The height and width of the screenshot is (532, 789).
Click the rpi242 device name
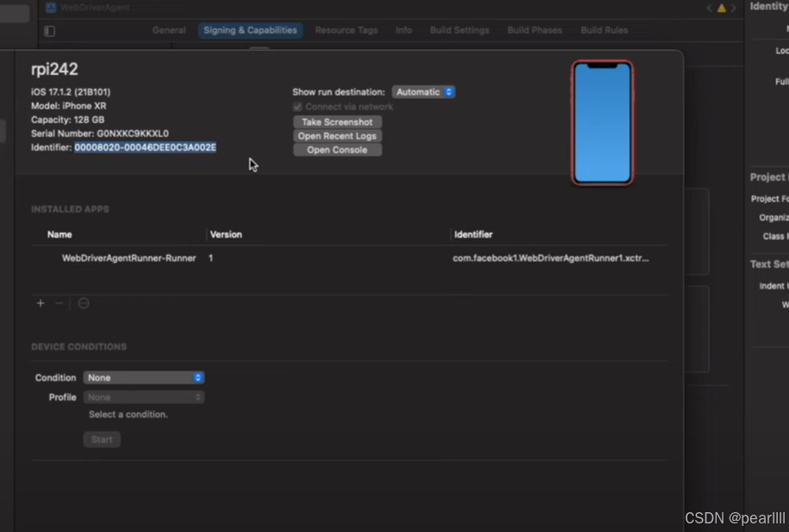point(54,69)
